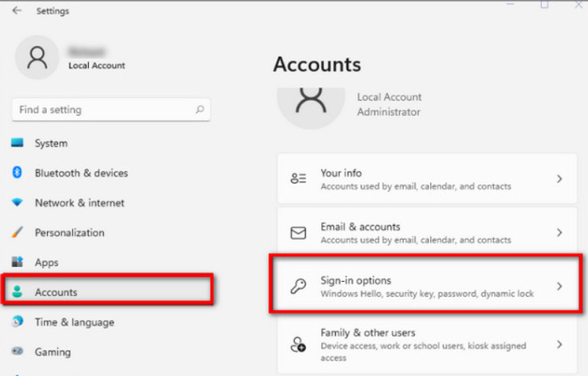
Task: Expand Sign-in options using its chevron
Action: coord(559,286)
